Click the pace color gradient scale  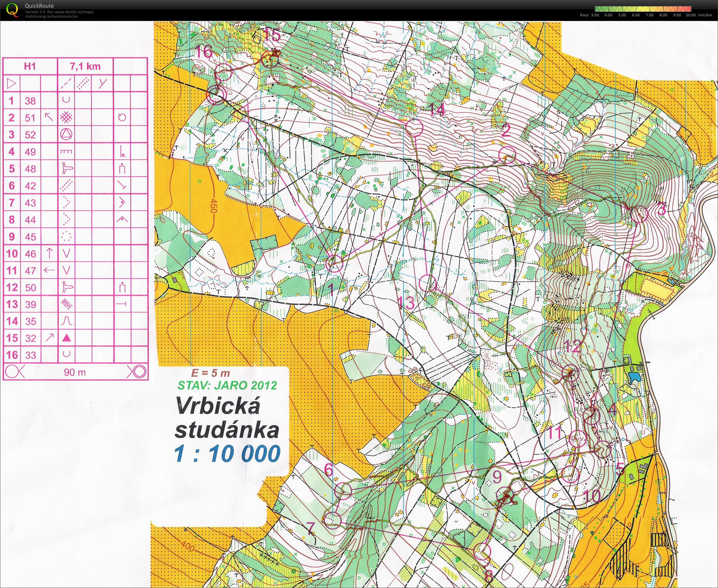click(643, 9)
